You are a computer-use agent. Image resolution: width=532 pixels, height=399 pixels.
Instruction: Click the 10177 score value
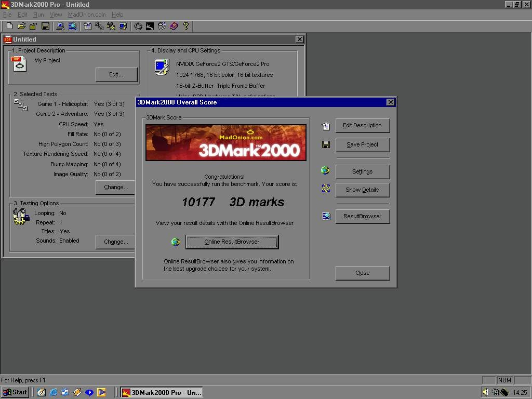click(198, 202)
